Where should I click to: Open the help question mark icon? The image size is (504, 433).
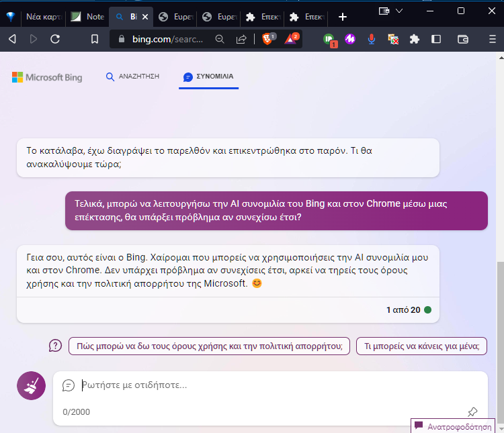(55, 346)
